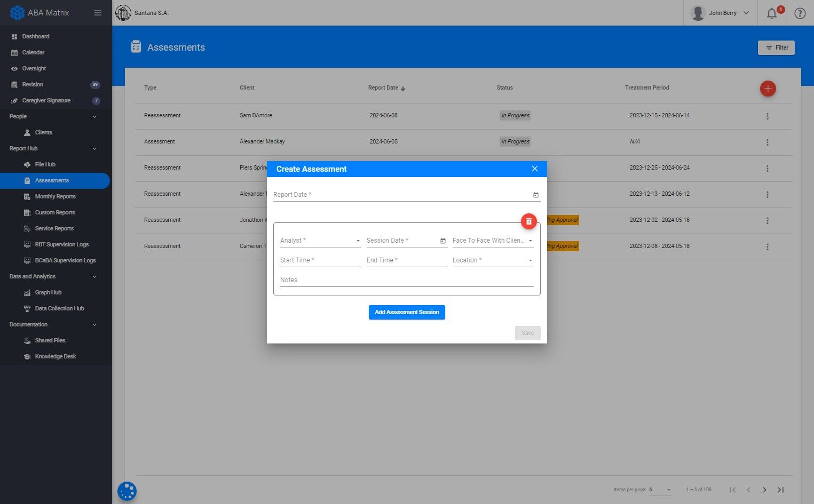Toggle the sidebar hamburger menu

click(98, 13)
